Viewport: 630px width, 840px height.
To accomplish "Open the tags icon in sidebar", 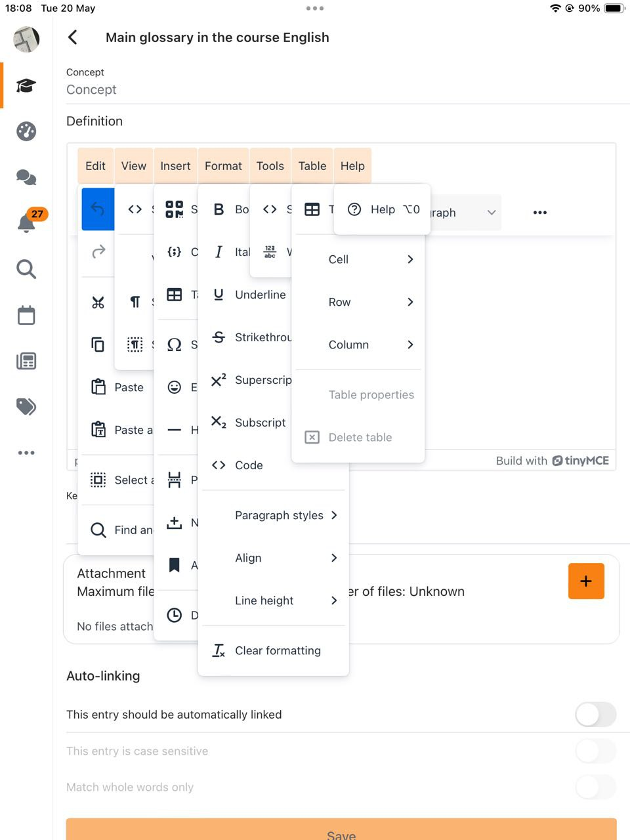I will click(x=26, y=407).
